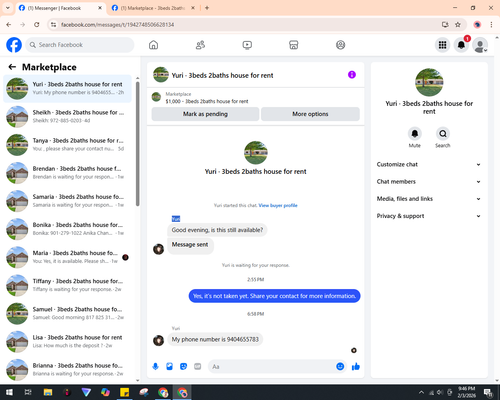
Task: Click the Mute bell icon
Action: 414,134
